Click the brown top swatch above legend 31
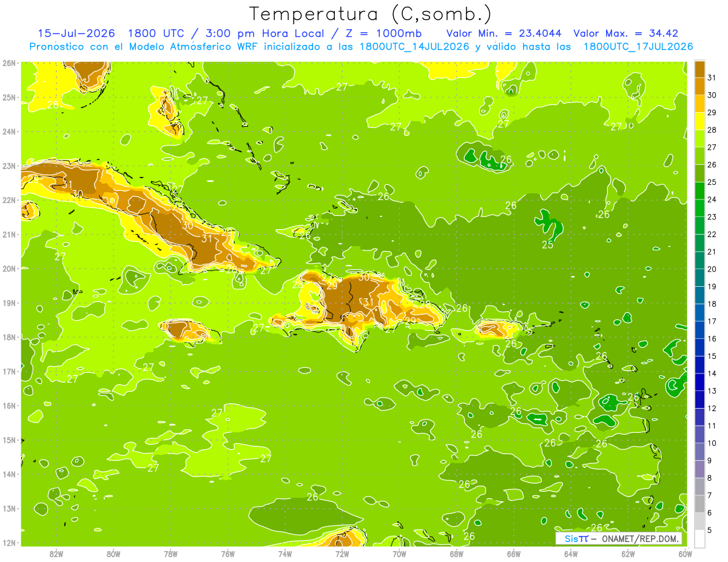The height and width of the screenshot is (562, 728). pos(699,69)
